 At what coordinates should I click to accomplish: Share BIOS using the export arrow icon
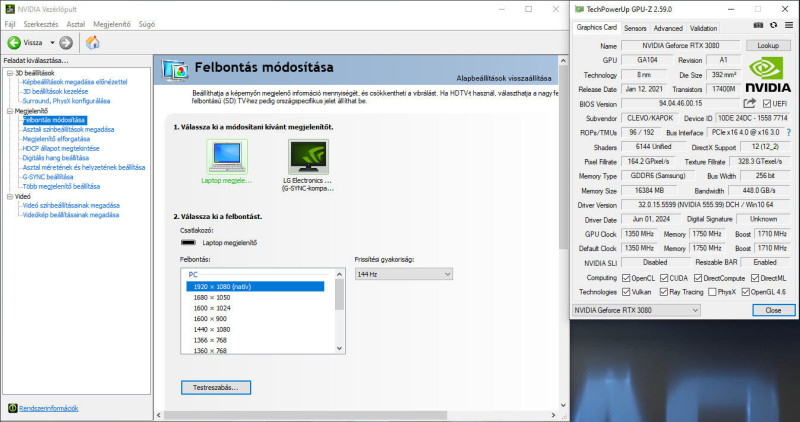click(749, 103)
